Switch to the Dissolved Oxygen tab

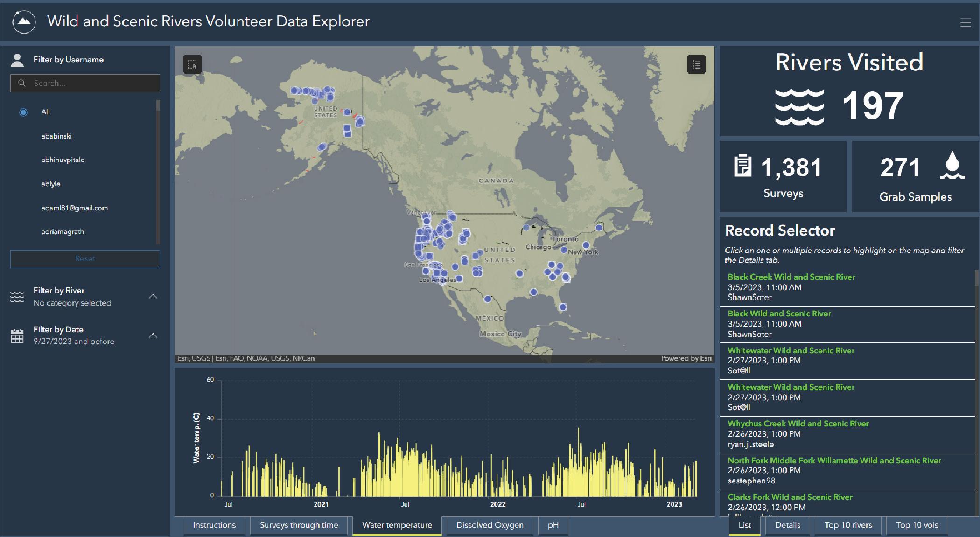point(490,525)
